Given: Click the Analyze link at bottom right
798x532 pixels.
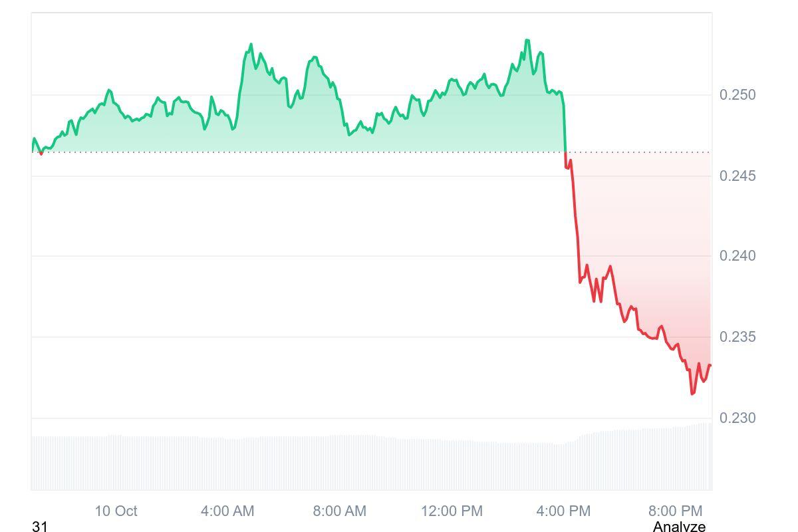Looking at the screenshot, I should pos(679,527).
